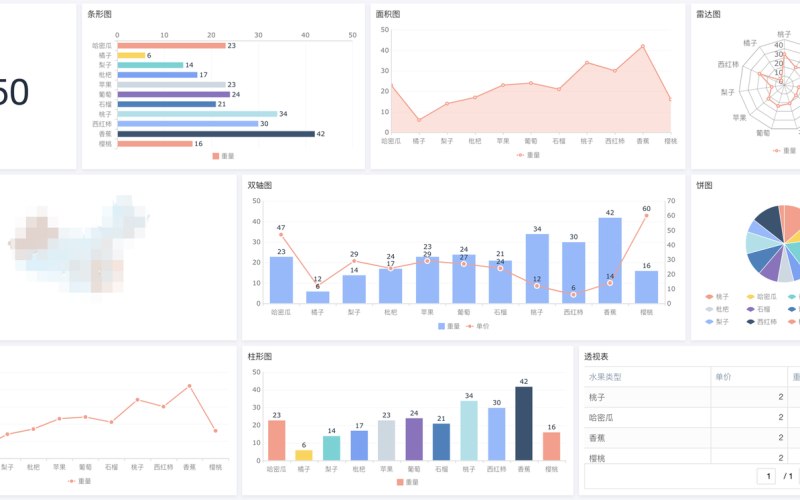Click the 哈密瓜 bar valued 23 in 双轴图
Screen dimensions: 800x500
click(281, 280)
